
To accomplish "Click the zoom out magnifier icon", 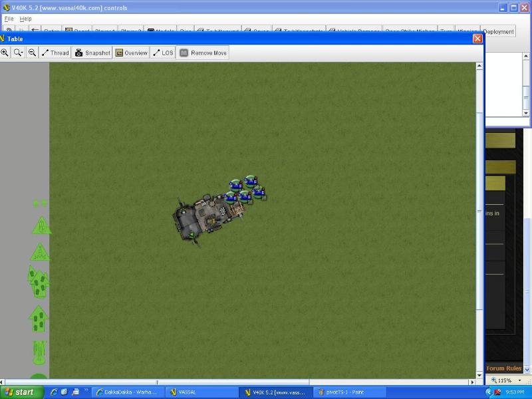I will pos(31,53).
